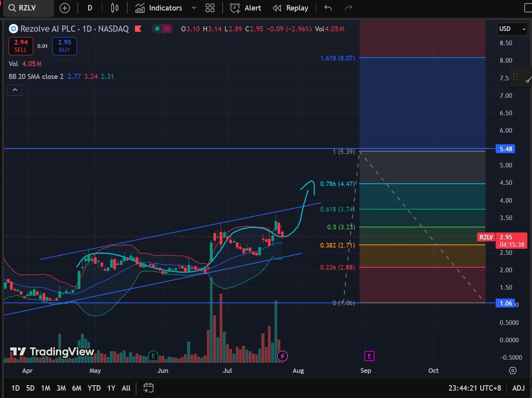The image size is (532, 398).
Task: Select the Vol indicator legend
Action: [25, 64]
